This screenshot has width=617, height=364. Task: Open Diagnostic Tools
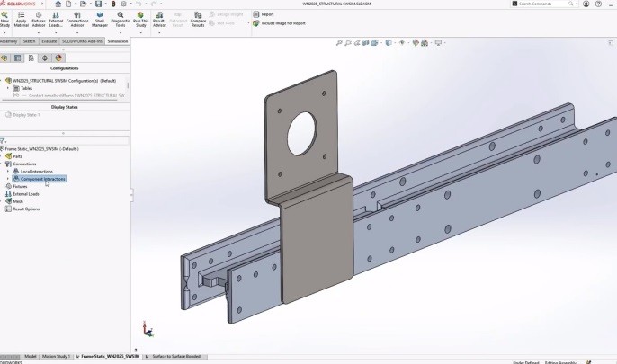coord(121,20)
